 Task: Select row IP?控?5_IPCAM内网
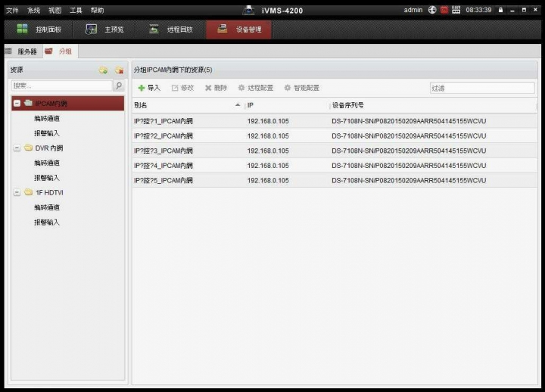point(335,180)
